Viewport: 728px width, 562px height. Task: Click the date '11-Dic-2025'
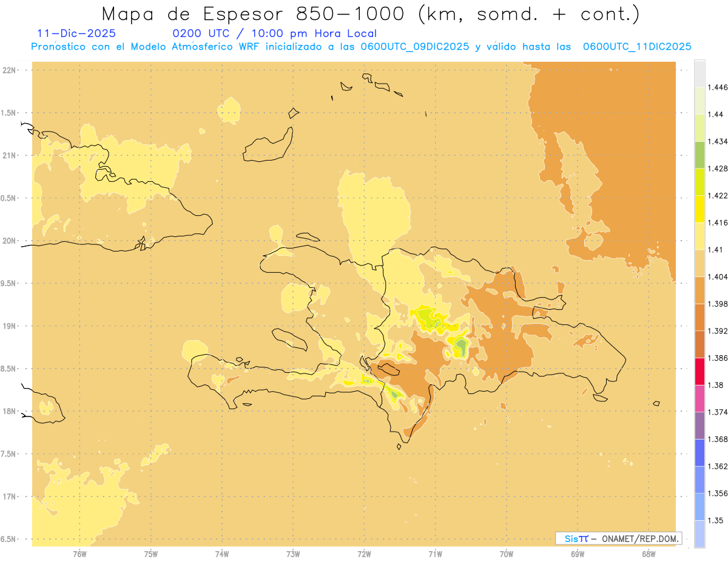pos(76,33)
